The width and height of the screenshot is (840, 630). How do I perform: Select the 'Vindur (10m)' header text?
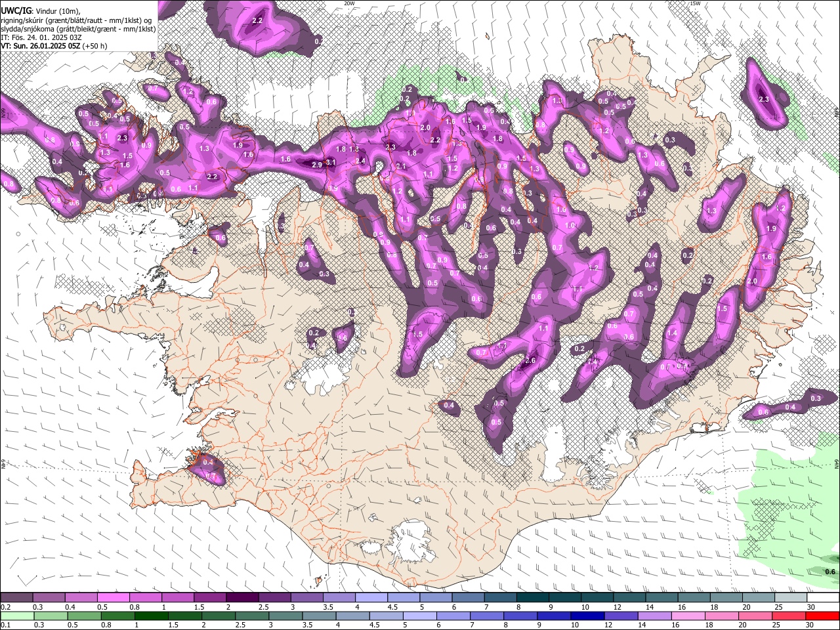pos(56,11)
